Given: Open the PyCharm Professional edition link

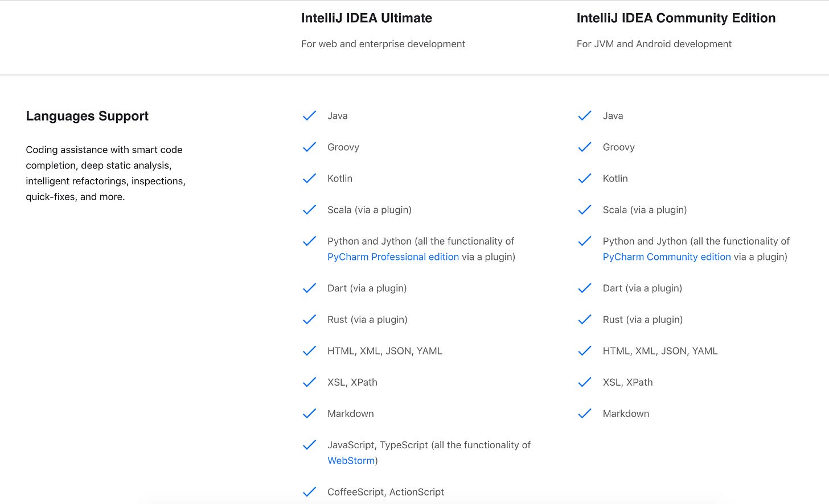Looking at the screenshot, I should (x=393, y=257).
